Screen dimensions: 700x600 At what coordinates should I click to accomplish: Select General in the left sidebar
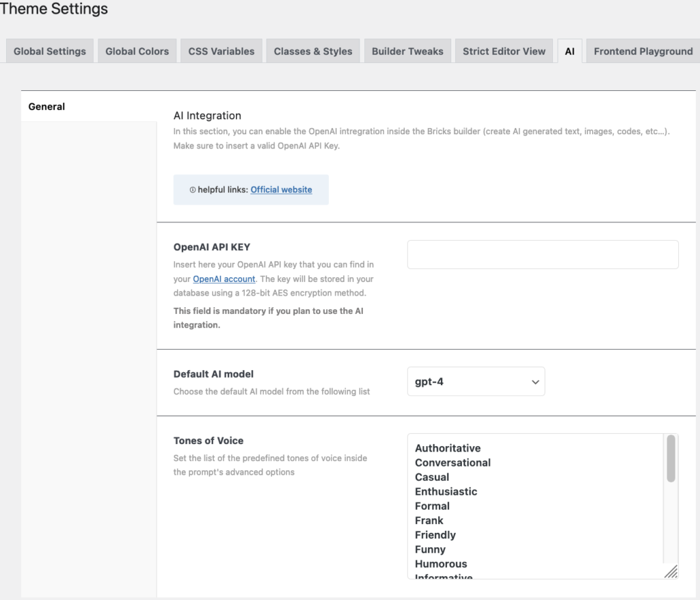click(46, 107)
